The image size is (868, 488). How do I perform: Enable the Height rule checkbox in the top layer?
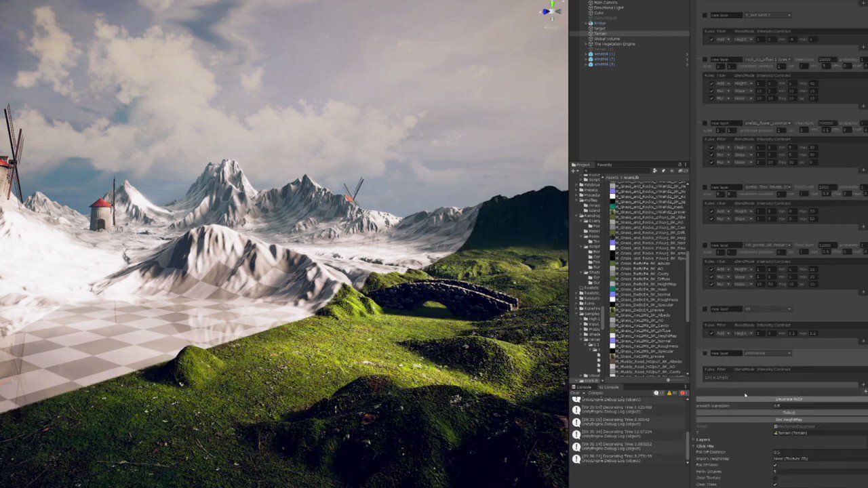[x=711, y=39]
